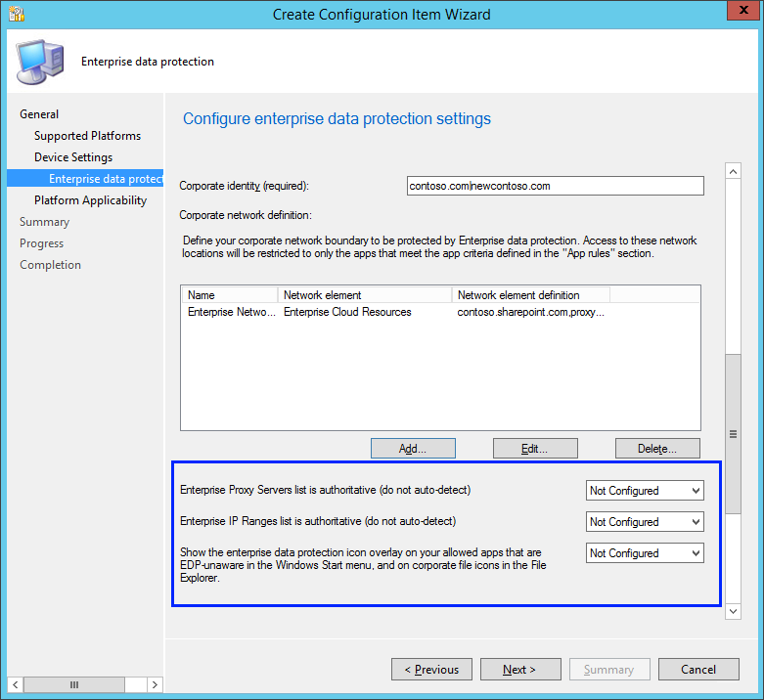Click the wizard title bar app icon
This screenshot has height=700, width=764.
16,14
